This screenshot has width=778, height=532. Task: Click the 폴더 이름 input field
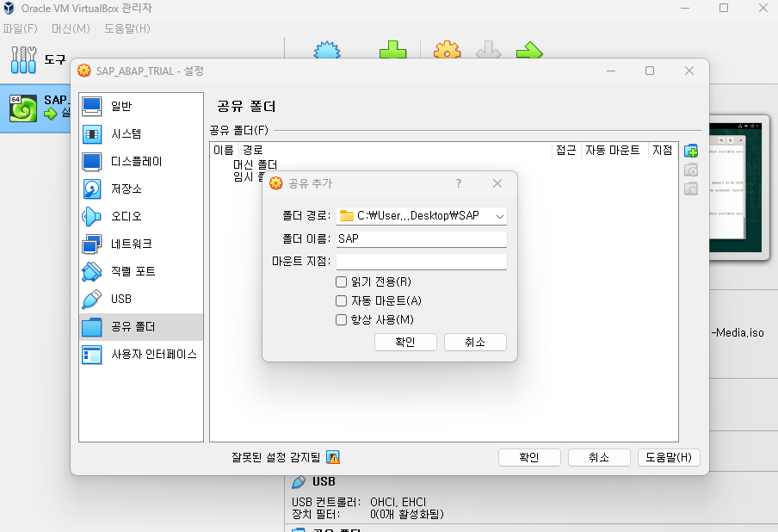(421, 238)
